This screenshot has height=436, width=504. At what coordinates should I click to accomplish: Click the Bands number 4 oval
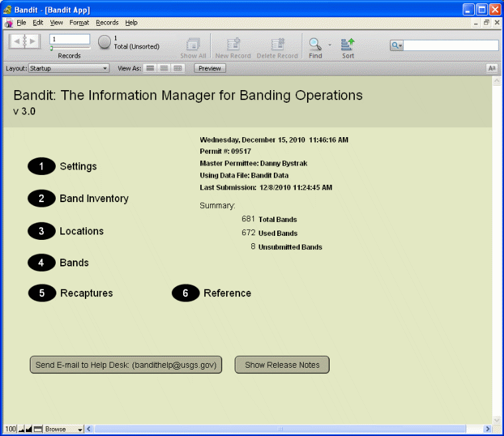pyautogui.click(x=42, y=262)
